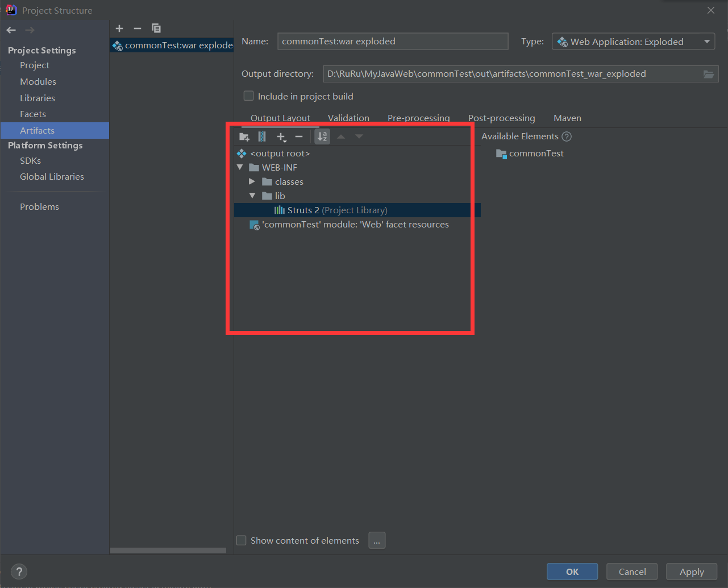Viewport: 728px width, 588px height.
Task: Enable Include in project build
Action: click(248, 96)
